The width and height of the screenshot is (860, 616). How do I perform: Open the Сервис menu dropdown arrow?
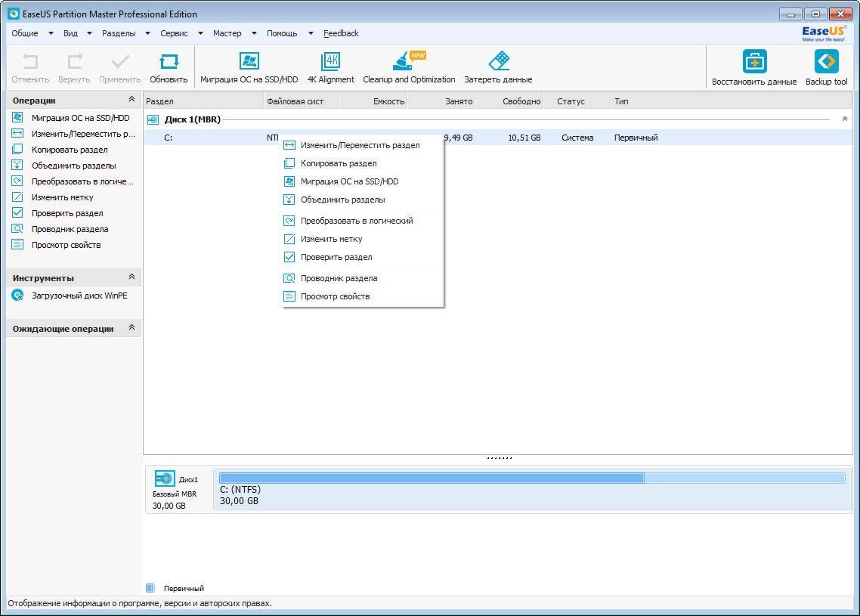(x=201, y=33)
